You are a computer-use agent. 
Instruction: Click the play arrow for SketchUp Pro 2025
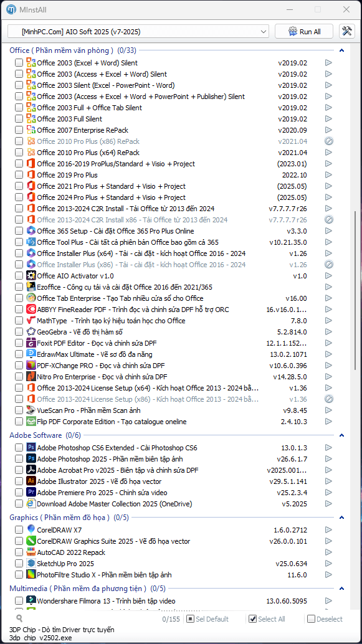328,564
